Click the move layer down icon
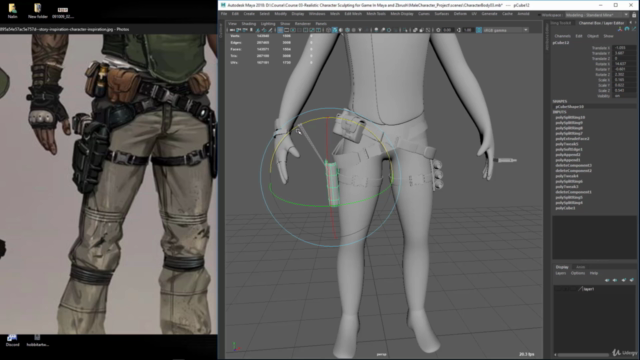 point(615,280)
